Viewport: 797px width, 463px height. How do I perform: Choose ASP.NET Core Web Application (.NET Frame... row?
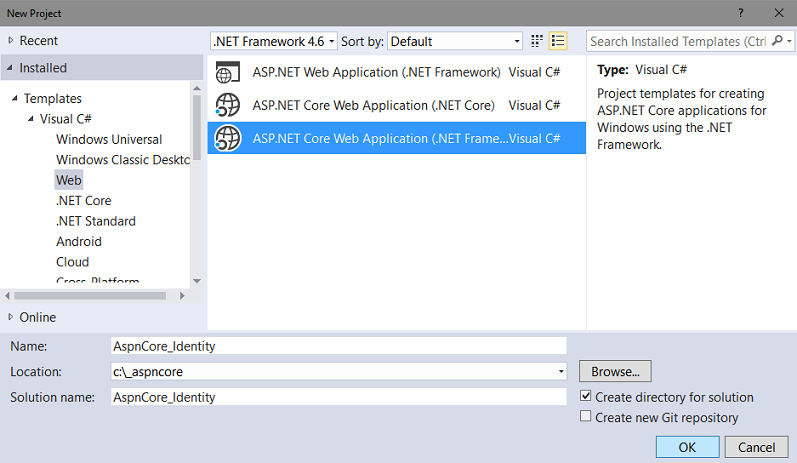396,138
